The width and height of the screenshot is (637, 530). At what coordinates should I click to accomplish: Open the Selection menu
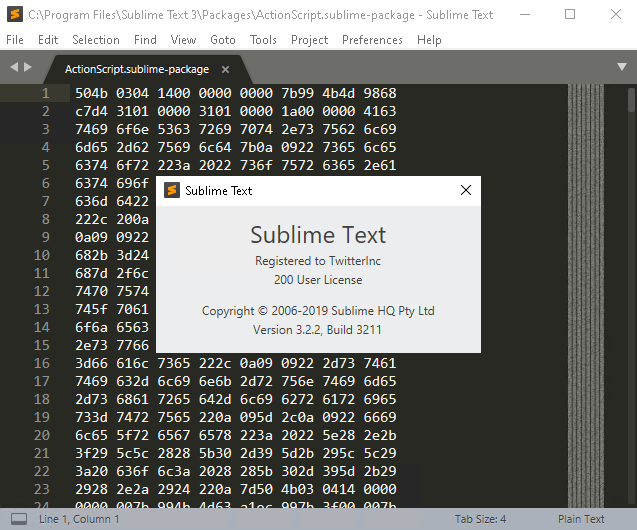tap(96, 40)
